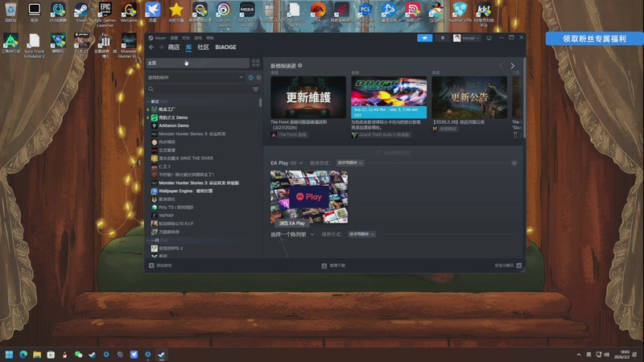Open the second shelf sort order dropdown

click(361, 234)
